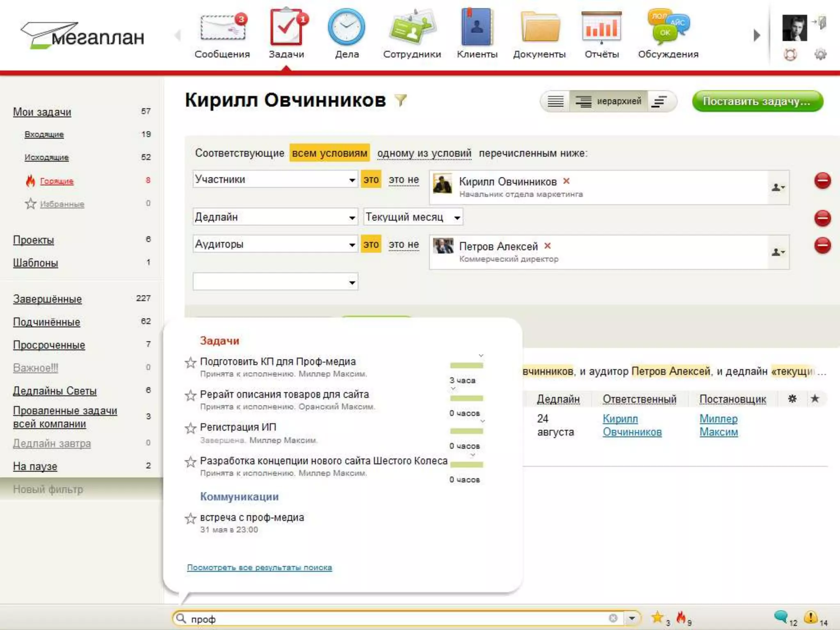840x630 pixels.
Task: Click the settings gear icon under avatar
Action: [x=820, y=54]
